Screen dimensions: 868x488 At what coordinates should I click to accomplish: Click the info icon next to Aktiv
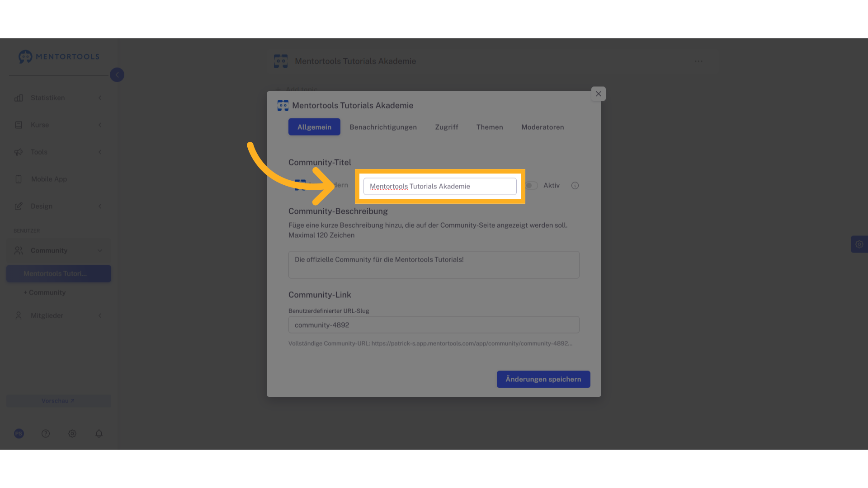(x=575, y=186)
